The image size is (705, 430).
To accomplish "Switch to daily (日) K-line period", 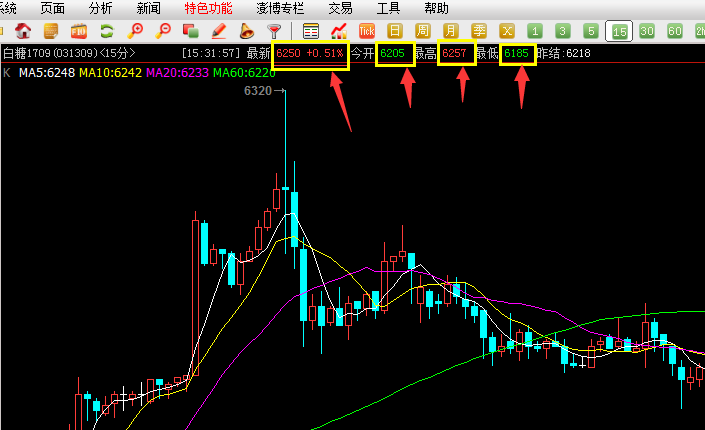I will [395, 31].
